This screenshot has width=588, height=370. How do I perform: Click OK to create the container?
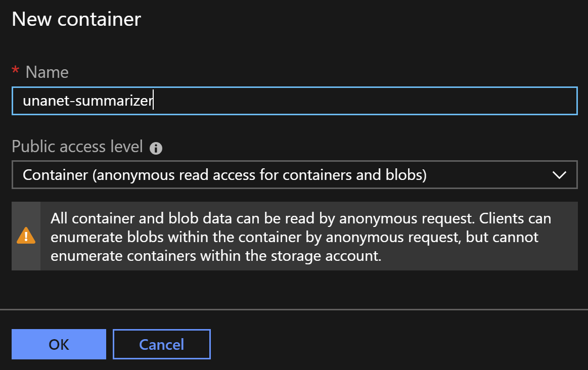[59, 344]
